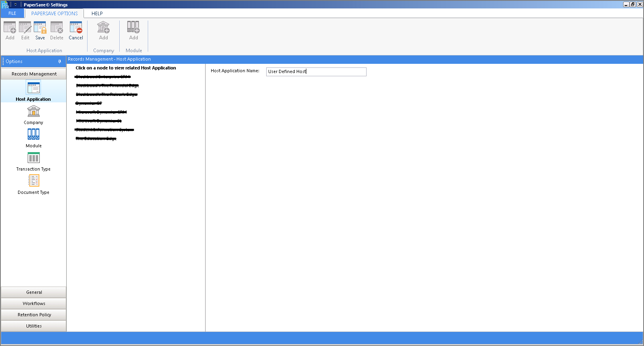The height and width of the screenshot is (346, 644).
Task: Select the second host application node
Action: click(x=107, y=85)
